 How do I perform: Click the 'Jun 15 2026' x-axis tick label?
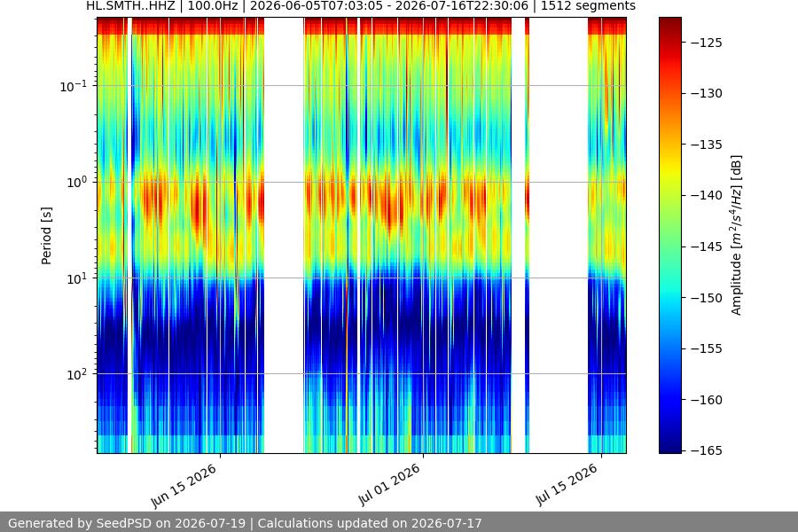click(184, 486)
